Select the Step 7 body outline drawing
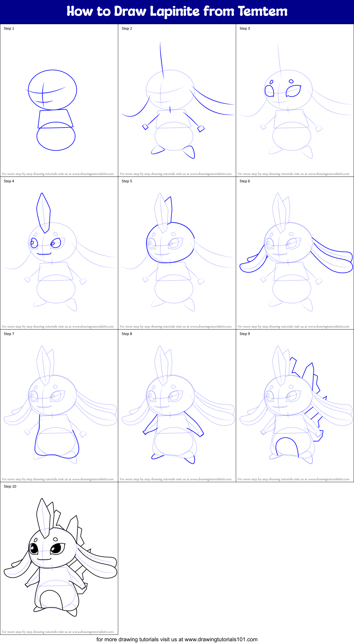The width and height of the screenshot is (354, 644). [59, 406]
